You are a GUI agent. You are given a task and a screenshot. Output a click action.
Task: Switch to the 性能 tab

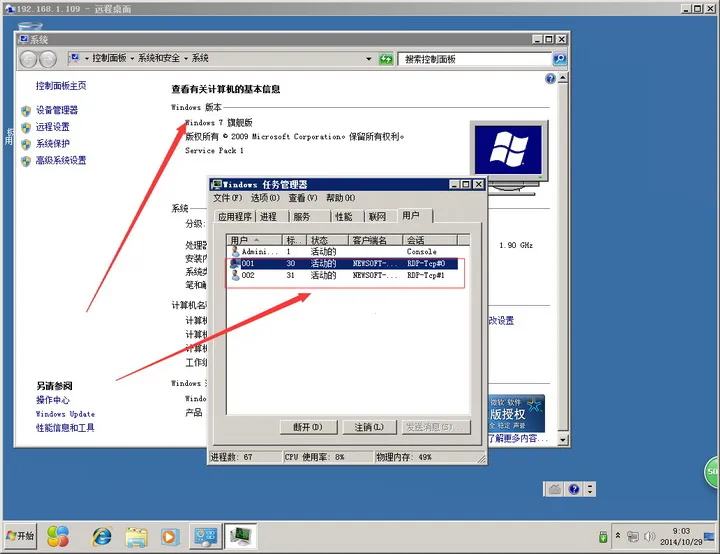point(344,216)
